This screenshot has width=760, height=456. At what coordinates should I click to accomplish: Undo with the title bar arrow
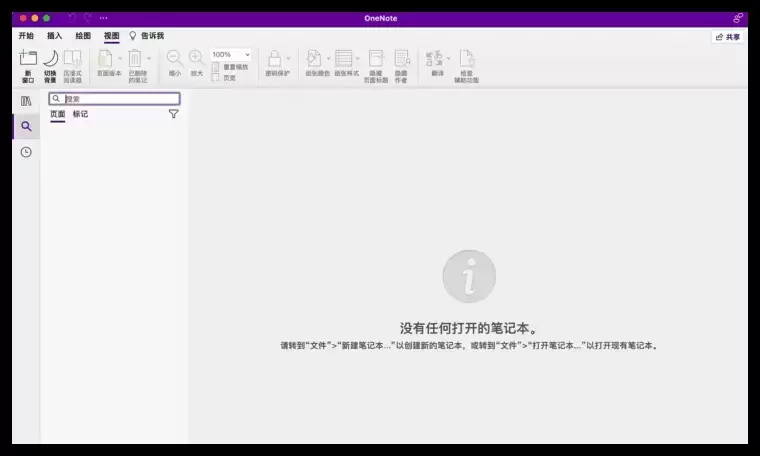[x=72, y=18]
